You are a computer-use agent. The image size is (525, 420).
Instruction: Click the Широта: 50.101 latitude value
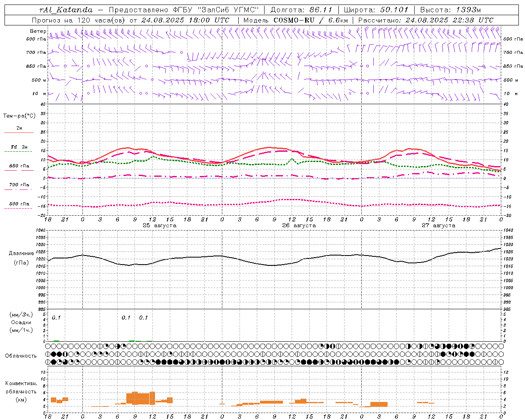click(376, 10)
